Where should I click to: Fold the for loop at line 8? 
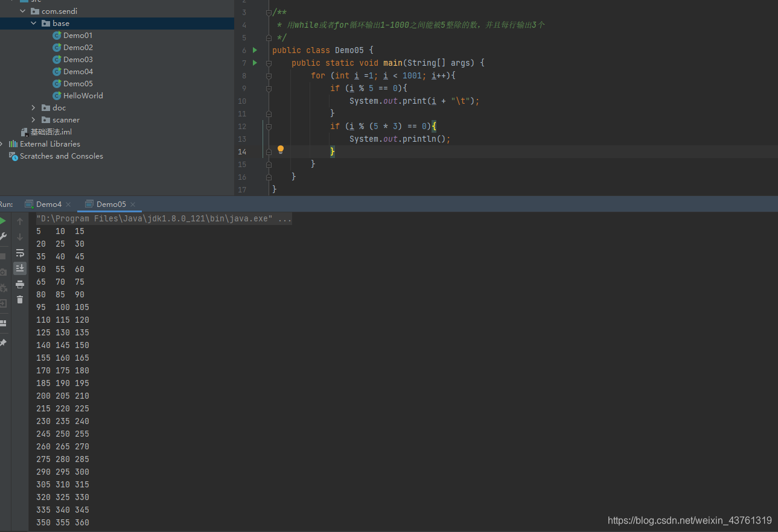click(269, 75)
